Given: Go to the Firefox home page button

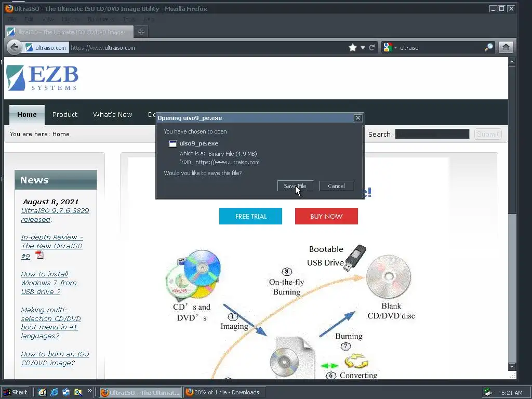Looking at the screenshot, I should 506,47.
